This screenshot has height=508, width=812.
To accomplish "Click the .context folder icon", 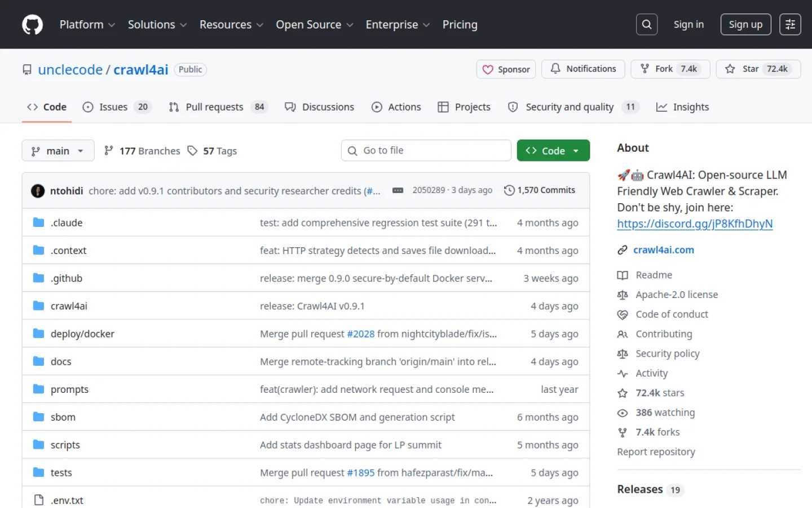I will [x=38, y=250].
